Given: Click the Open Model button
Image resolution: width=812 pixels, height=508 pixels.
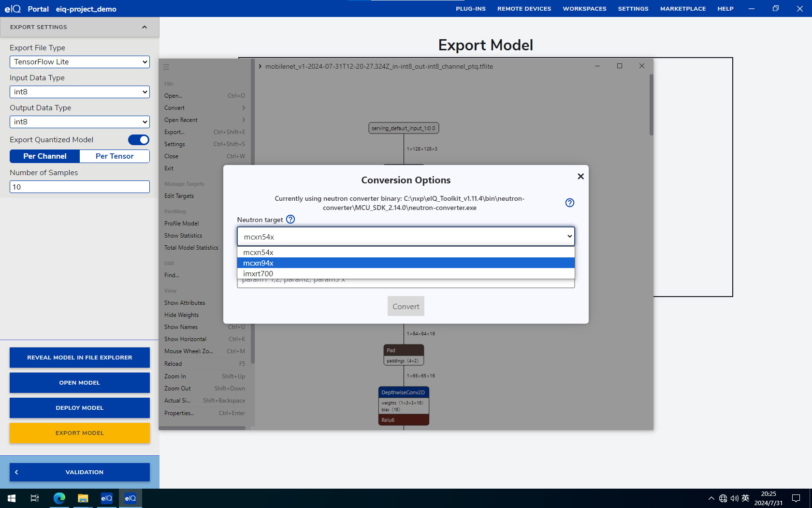Looking at the screenshot, I should click(80, 383).
